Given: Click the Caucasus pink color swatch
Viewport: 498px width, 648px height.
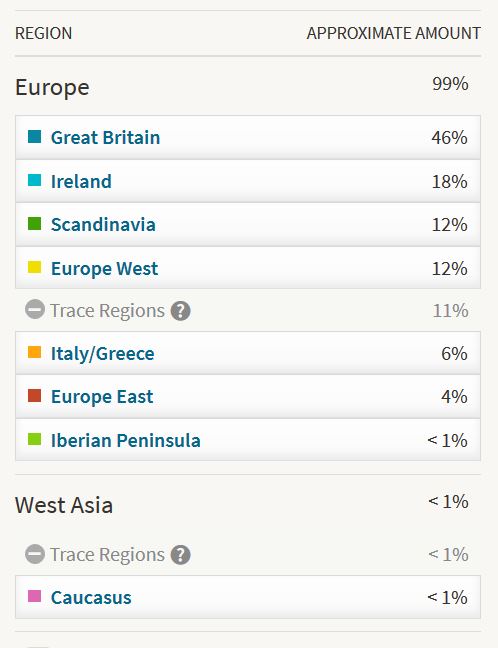Looking at the screenshot, I should [x=34, y=596].
